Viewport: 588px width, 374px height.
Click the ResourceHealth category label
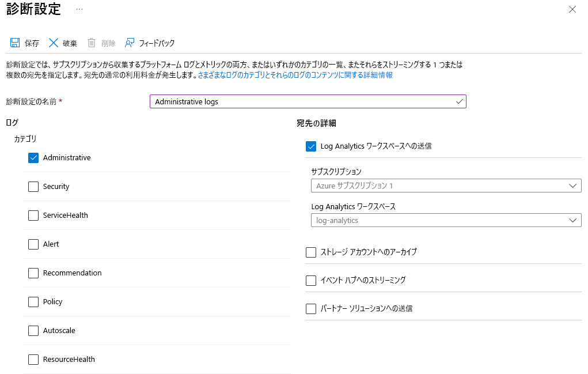69,360
